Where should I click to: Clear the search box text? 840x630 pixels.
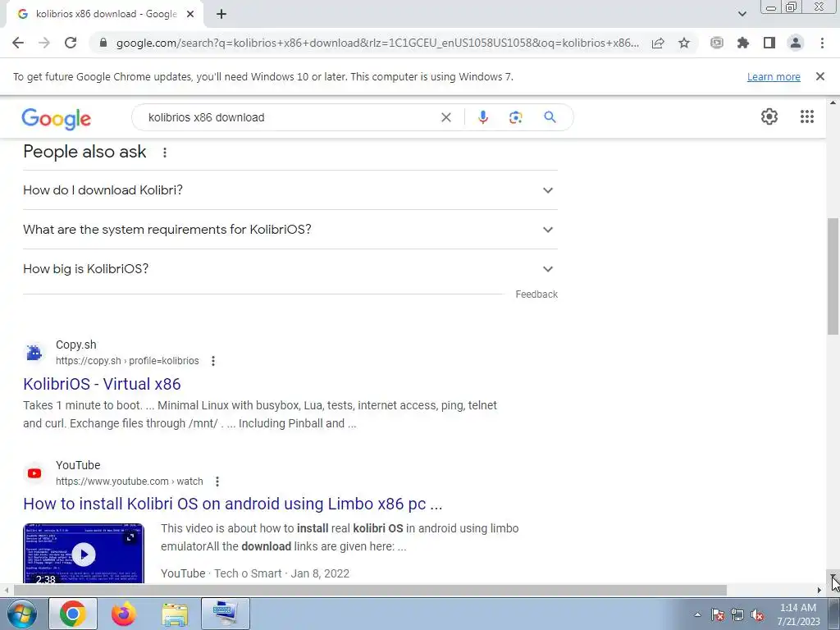point(445,117)
